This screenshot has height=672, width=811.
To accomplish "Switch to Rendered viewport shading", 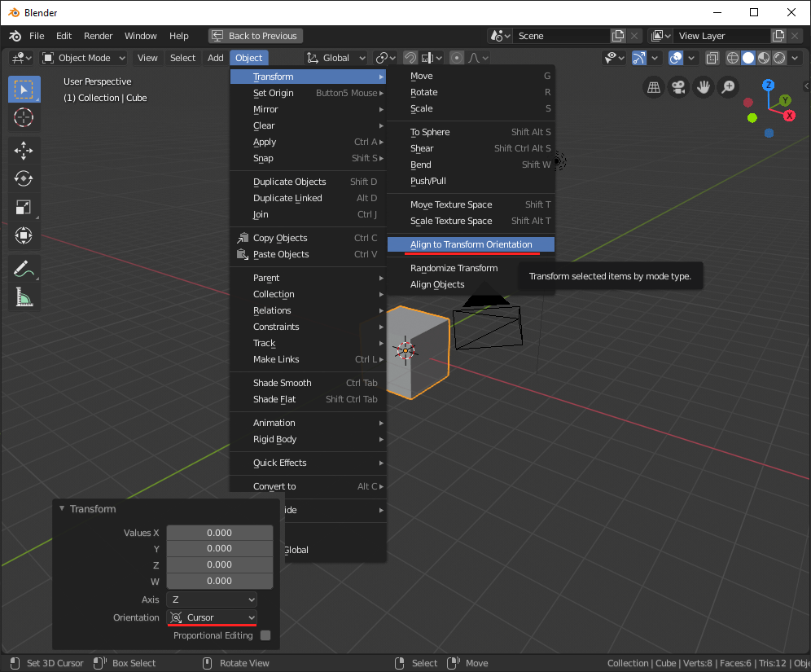I will point(778,58).
